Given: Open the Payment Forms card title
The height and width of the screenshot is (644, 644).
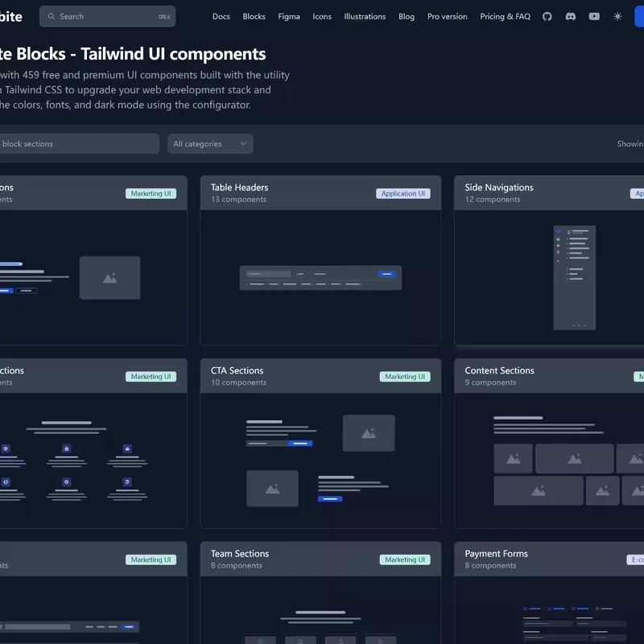Looking at the screenshot, I should pyautogui.click(x=496, y=554).
